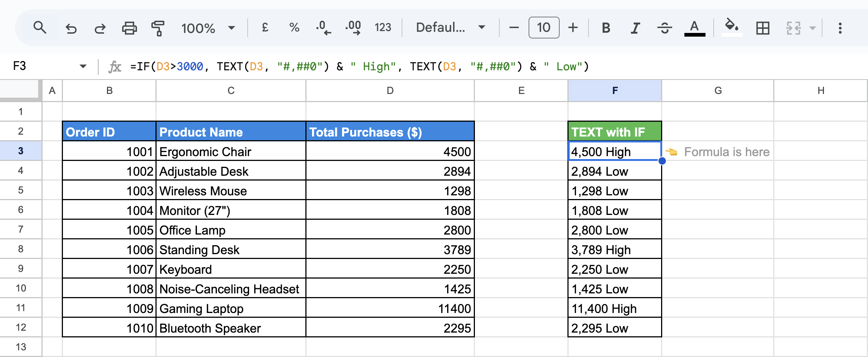Open the three-dot more options menu
Viewport: 868px width, 357px height.
click(x=840, y=28)
